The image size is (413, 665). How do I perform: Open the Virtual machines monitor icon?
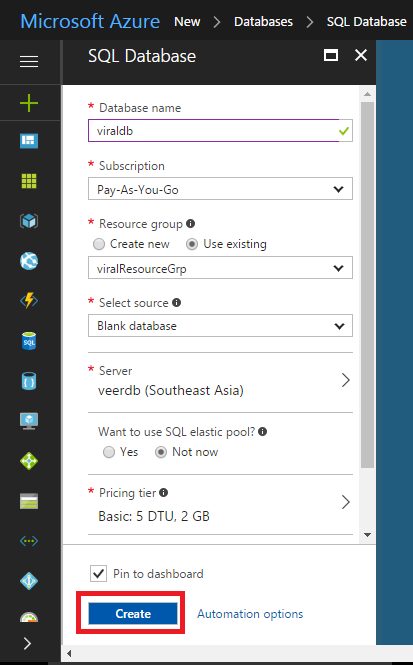point(29,421)
